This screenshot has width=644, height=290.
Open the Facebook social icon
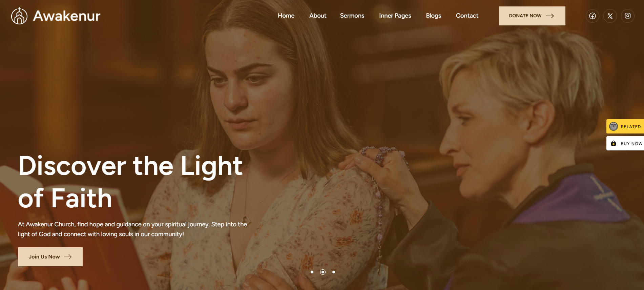click(x=593, y=16)
